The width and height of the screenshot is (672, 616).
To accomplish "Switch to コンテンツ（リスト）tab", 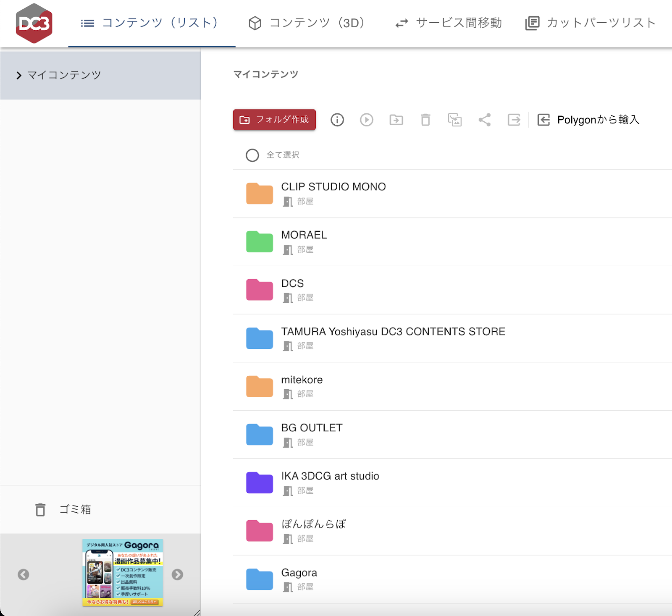I will [x=152, y=23].
